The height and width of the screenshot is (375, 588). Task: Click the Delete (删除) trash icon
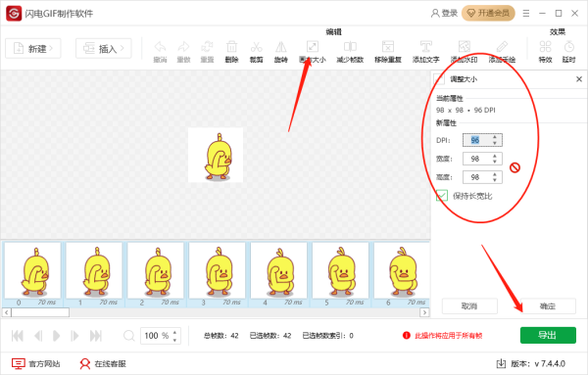click(x=231, y=48)
